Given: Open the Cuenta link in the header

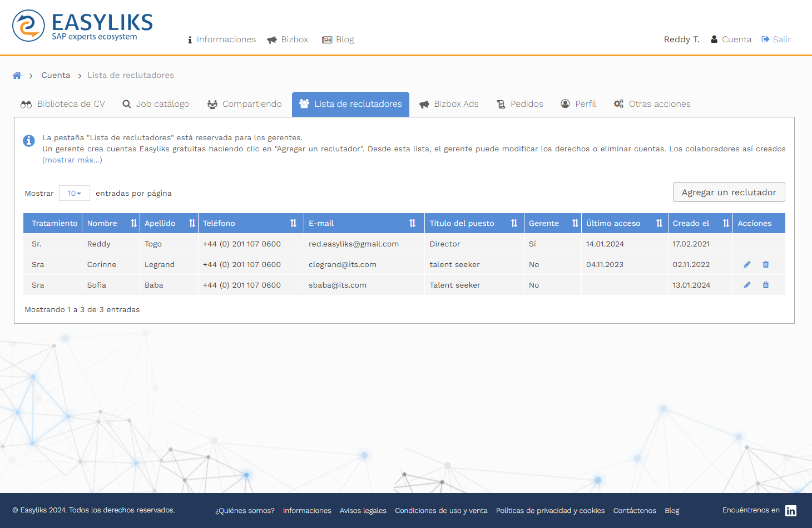Looking at the screenshot, I should [x=731, y=40].
